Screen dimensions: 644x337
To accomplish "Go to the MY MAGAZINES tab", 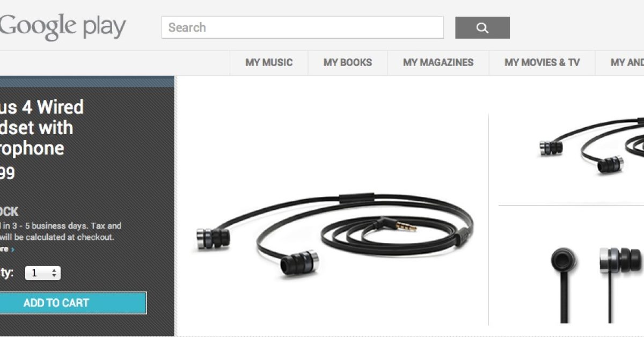I will (x=438, y=62).
